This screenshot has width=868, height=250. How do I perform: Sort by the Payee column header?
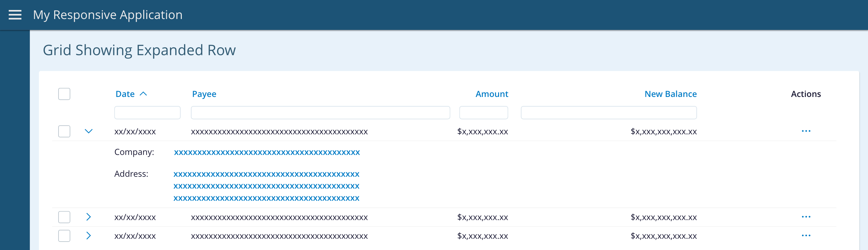pos(204,94)
